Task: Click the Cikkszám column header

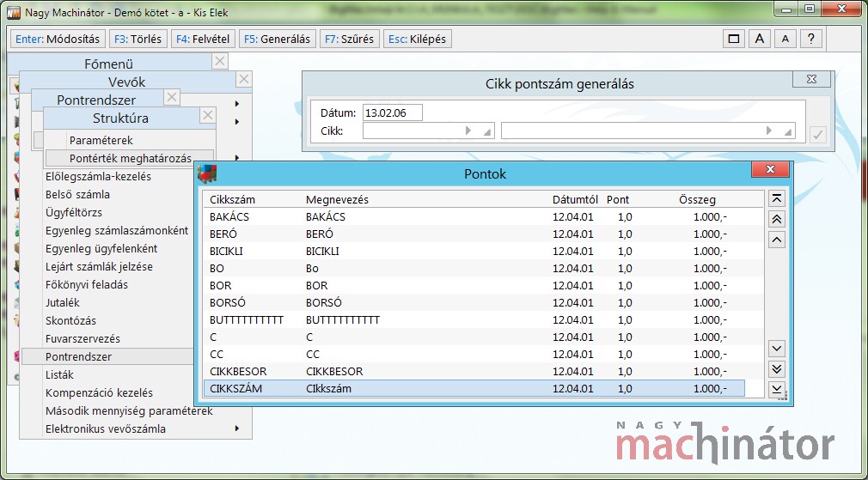Action: click(233, 199)
